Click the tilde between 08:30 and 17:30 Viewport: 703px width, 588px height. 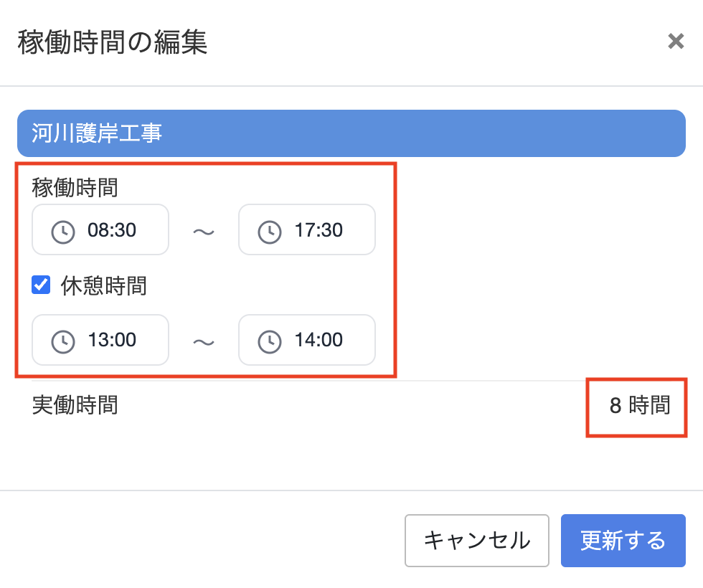click(x=204, y=232)
